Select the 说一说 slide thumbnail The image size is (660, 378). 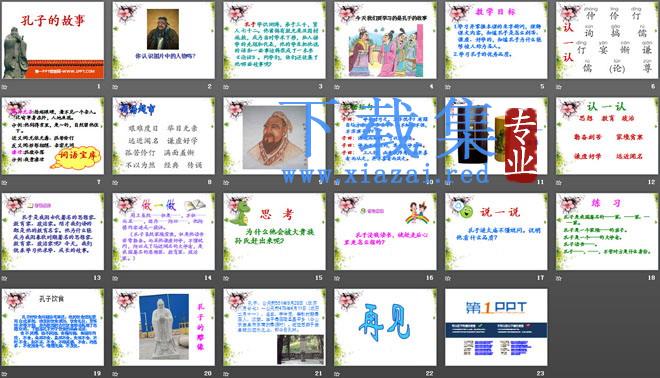[x=496, y=232]
